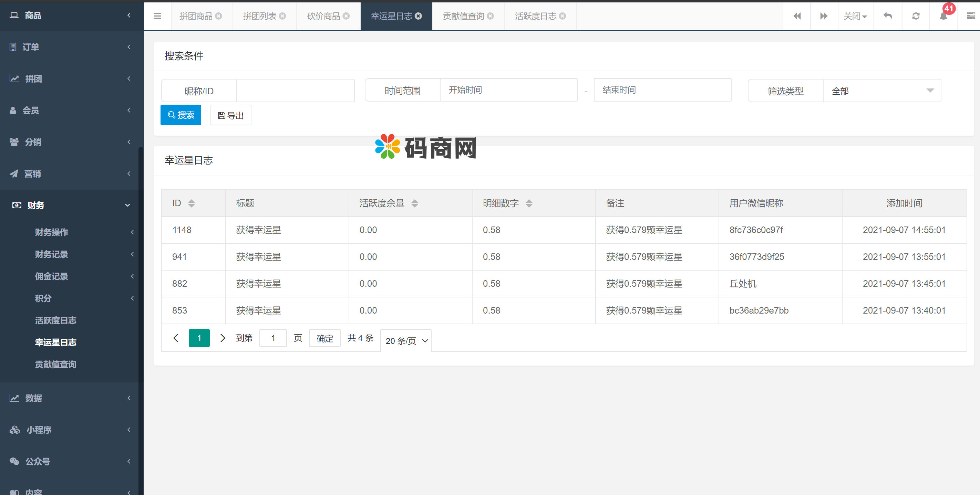Click the blue 搜索 button

pos(181,115)
